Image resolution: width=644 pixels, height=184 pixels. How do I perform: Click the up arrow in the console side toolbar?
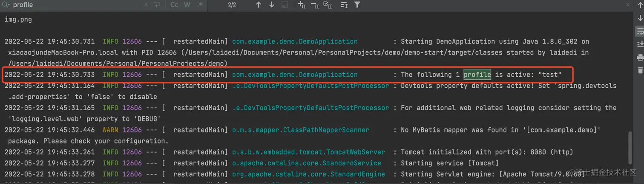640,5
